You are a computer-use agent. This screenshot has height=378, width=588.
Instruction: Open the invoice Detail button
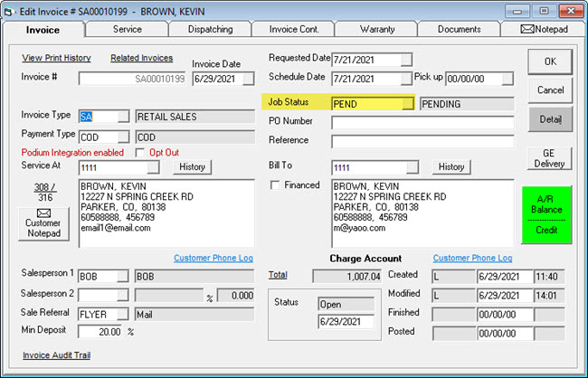pos(550,119)
